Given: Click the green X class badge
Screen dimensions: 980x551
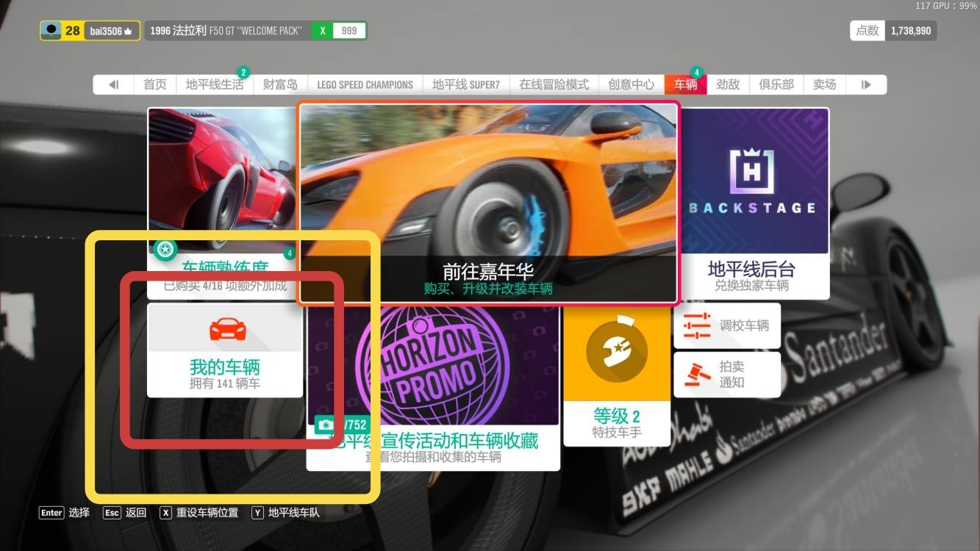Looking at the screenshot, I should 322,31.
